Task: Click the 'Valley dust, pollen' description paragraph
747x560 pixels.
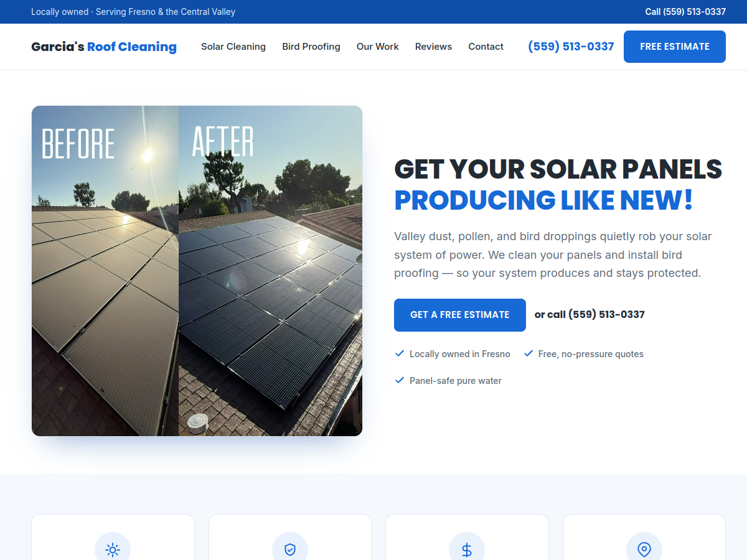Action: click(x=553, y=254)
